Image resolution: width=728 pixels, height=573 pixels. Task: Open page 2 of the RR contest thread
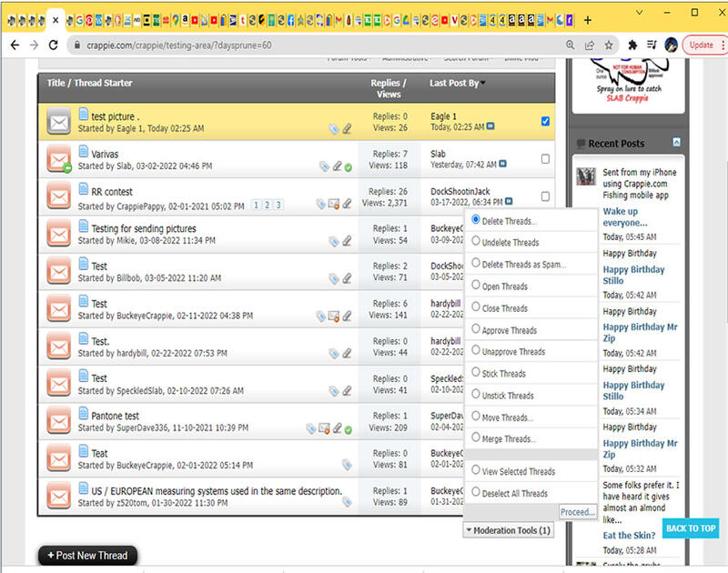267,205
